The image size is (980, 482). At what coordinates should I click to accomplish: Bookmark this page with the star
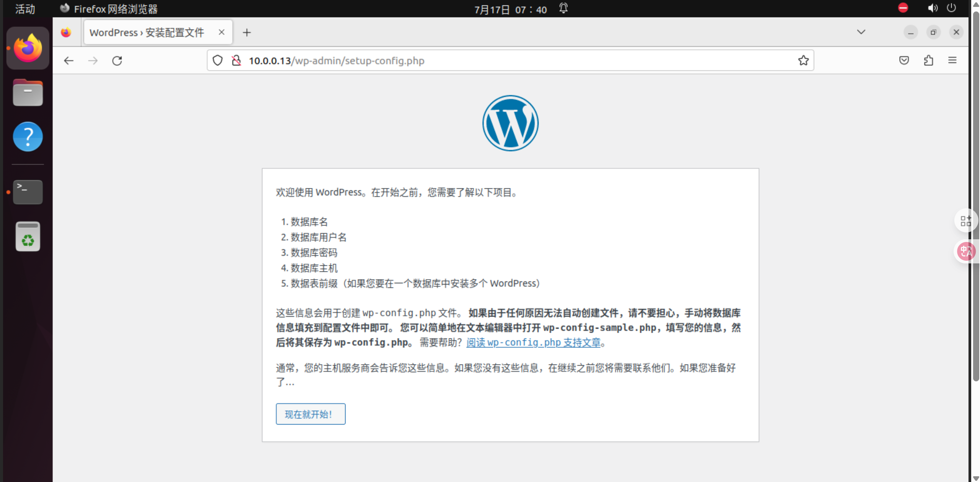point(803,60)
